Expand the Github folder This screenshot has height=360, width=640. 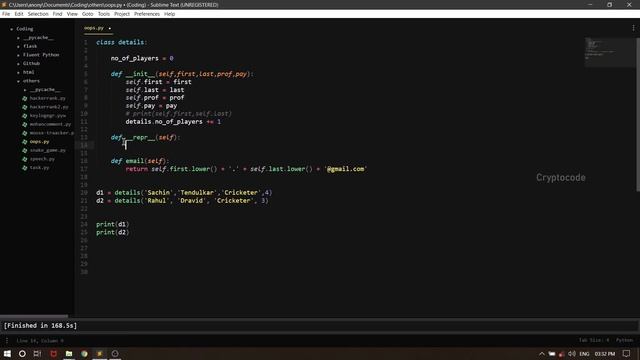tap(18, 64)
